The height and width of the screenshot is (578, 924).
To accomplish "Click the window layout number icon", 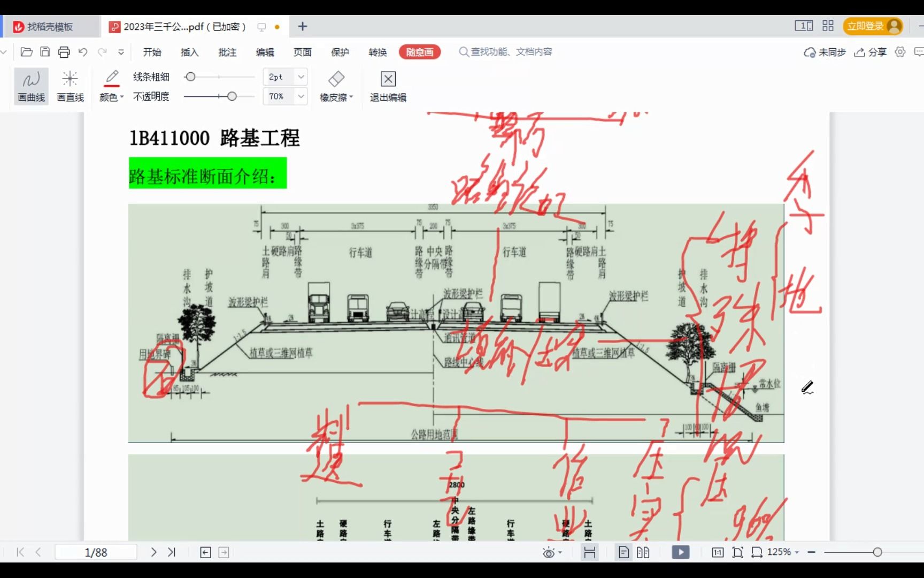I will click(x=804, y=26).
